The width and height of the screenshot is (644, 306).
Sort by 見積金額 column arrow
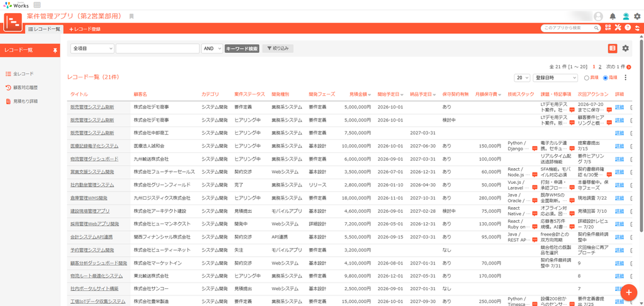370,94
